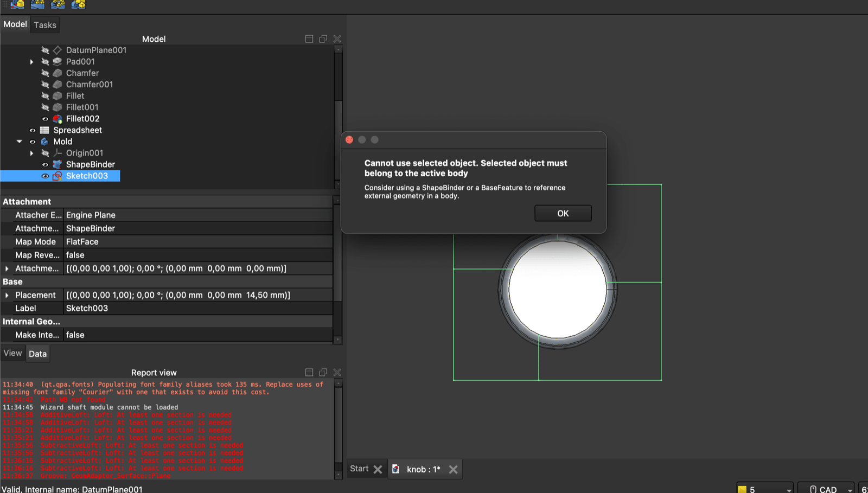Hide Sketch003 via eye icon
The image size is (868, 493).
click(x=45, y=176)
